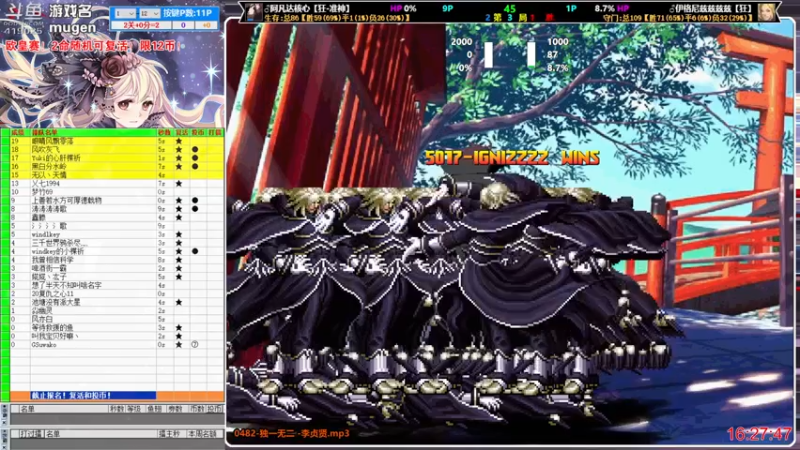
Task: Click the star in 我曾相信科学 row
Action: [179, 260]
